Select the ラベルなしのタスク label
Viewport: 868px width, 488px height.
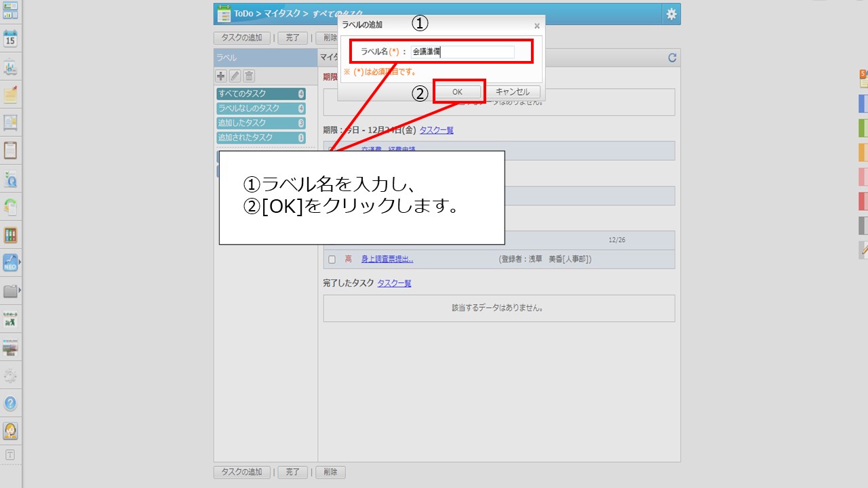[x=261, y=108]
